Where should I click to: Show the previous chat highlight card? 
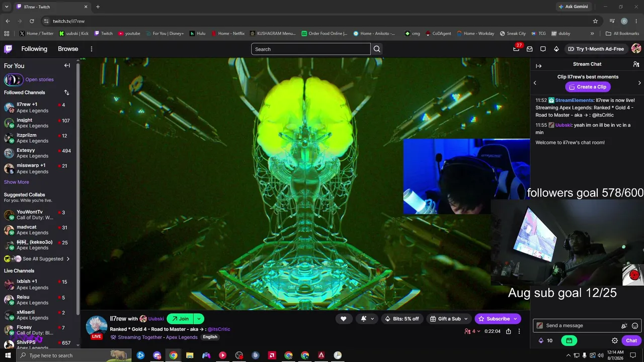click(535, 83)
